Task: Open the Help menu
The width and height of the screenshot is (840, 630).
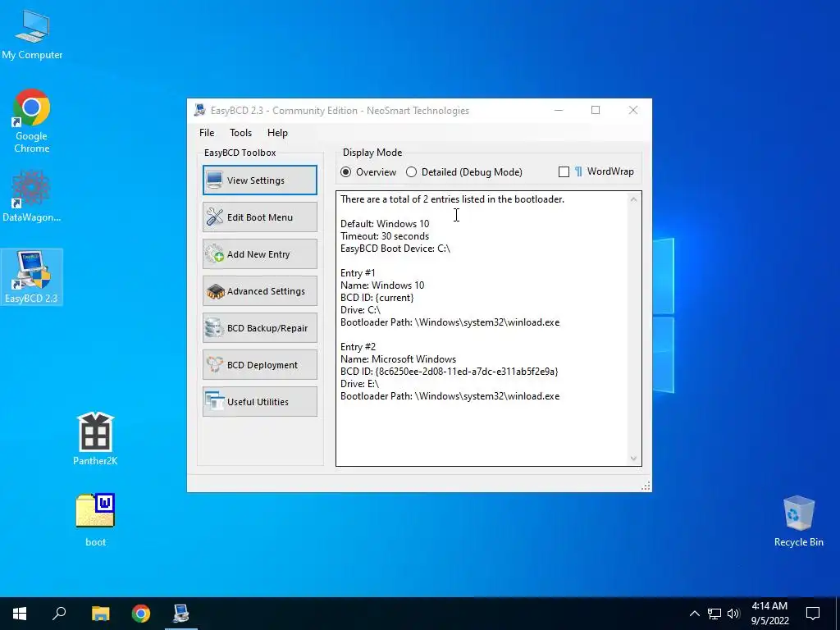Action: (x=277, y=133)
